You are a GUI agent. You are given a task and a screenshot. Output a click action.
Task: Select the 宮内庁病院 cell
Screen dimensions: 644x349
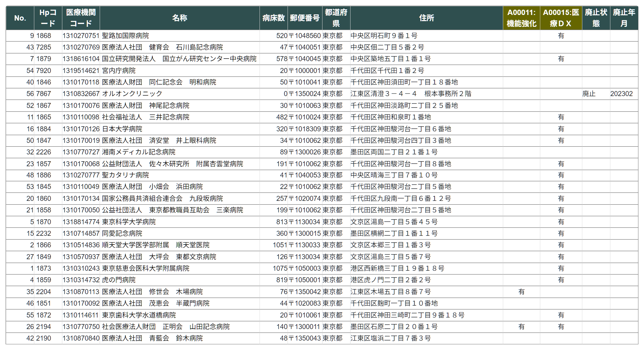click(180, 71)
